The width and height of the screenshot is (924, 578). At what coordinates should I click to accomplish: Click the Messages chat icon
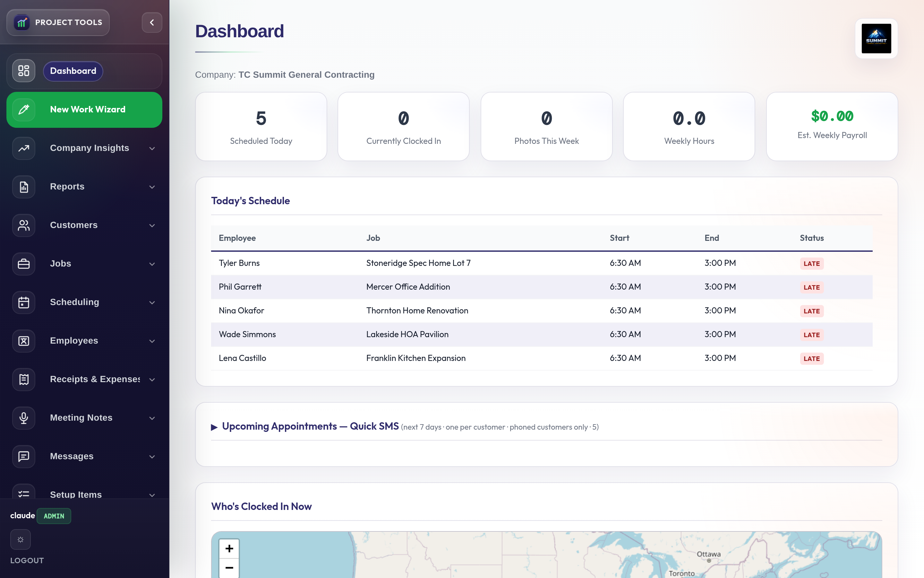coord(24,456)
